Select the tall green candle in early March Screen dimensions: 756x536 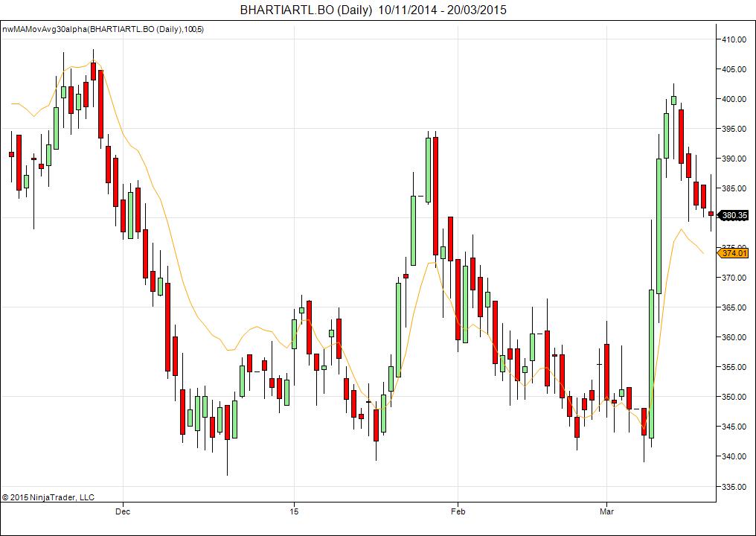point(651,364)
